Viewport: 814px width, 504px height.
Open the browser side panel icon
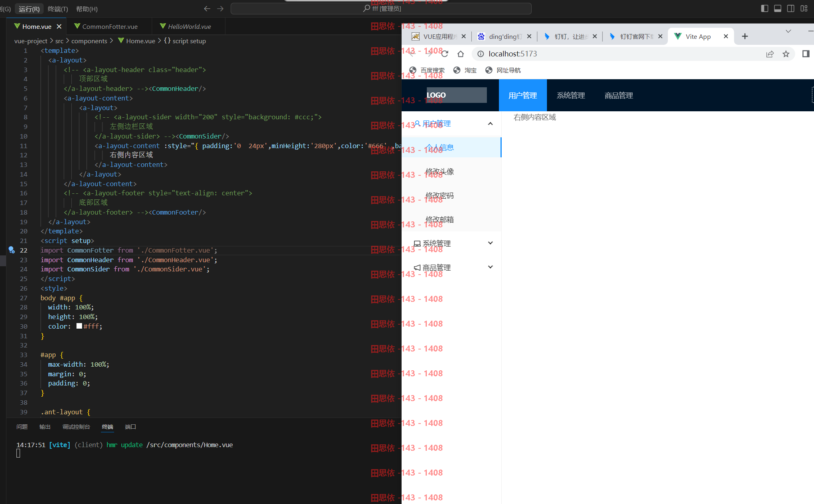tap(806, 54)
